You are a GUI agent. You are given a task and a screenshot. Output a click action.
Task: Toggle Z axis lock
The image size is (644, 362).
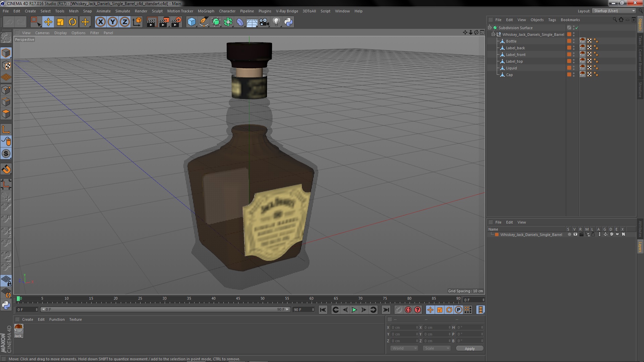(x=124, y=22)
